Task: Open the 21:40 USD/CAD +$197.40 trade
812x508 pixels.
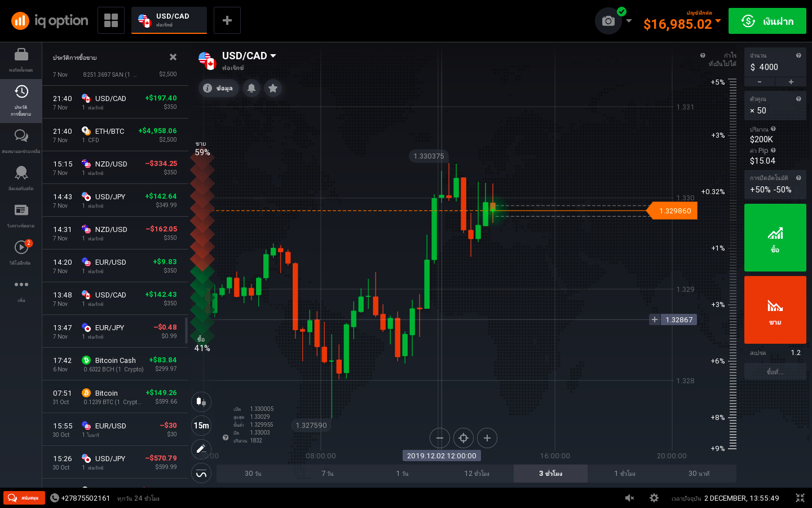Action: (115, 102)
